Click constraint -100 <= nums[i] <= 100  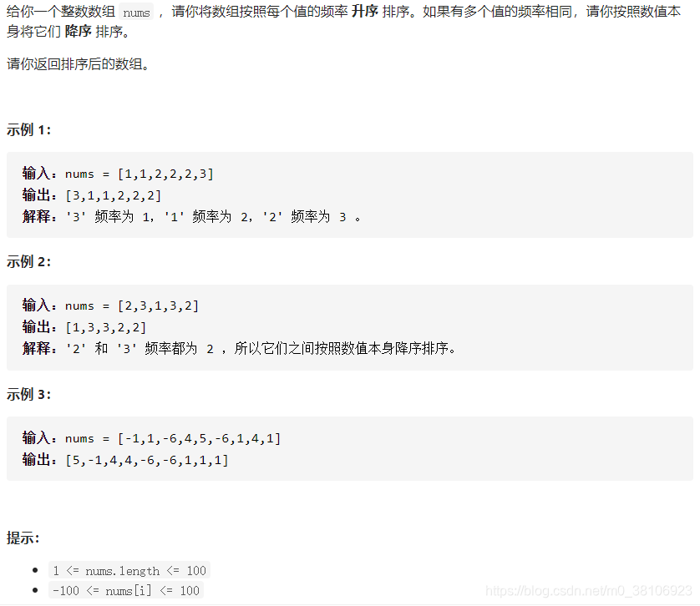point(126,590)
